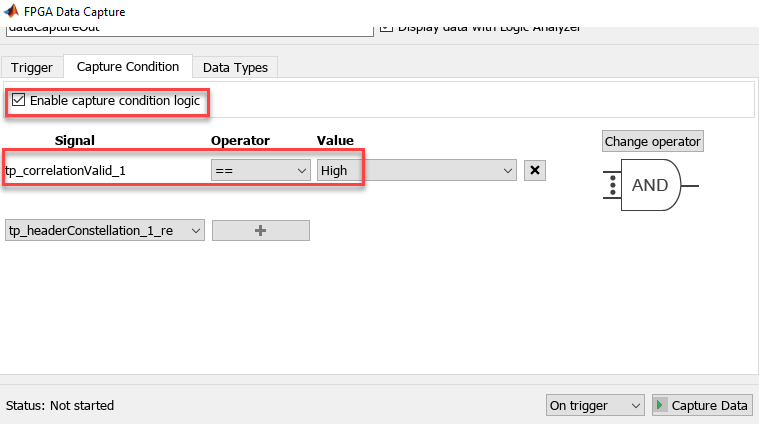Viewport: 759px width, 424px height.
Task: Add signal with the plus button
Action: pos(261,230)
